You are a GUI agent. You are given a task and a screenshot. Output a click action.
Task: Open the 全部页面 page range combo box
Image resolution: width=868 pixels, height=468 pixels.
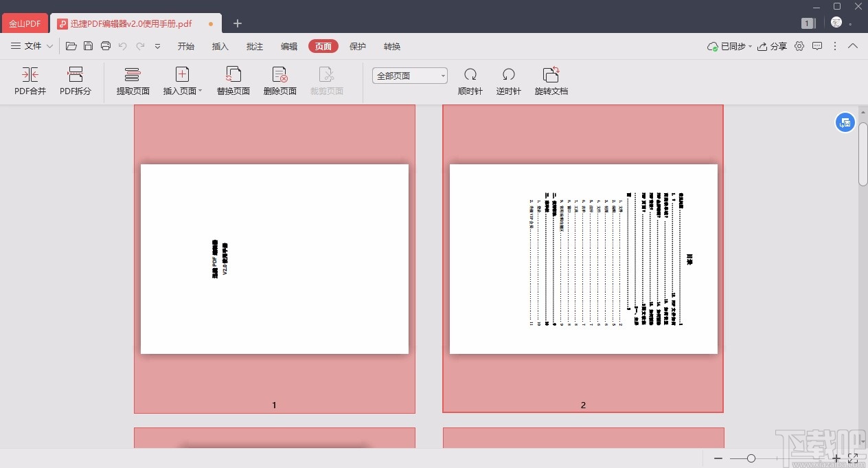[410, 76]
